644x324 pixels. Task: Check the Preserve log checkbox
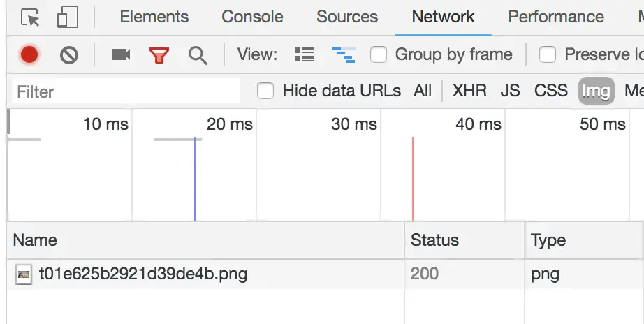[548, 54]
